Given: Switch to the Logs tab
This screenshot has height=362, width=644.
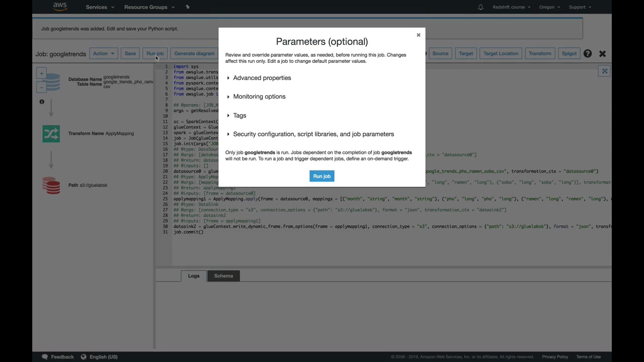Looking at the screenshot, I should tap(194, 276).
